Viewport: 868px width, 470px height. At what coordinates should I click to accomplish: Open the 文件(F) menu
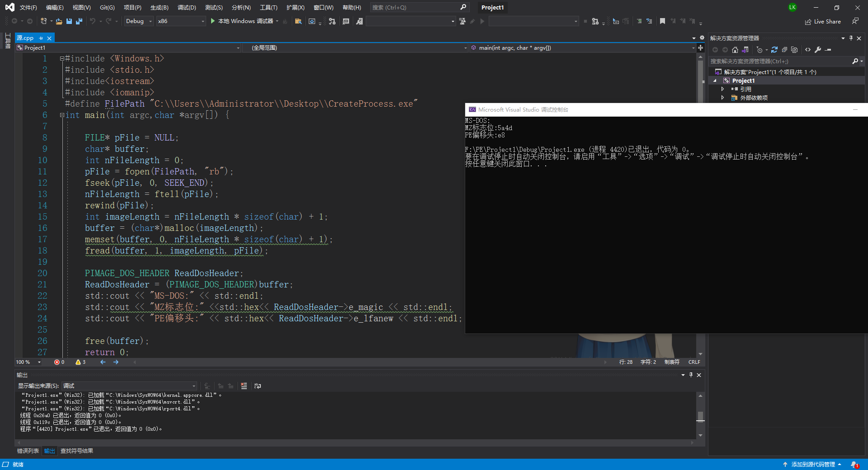tap(28, 7)
